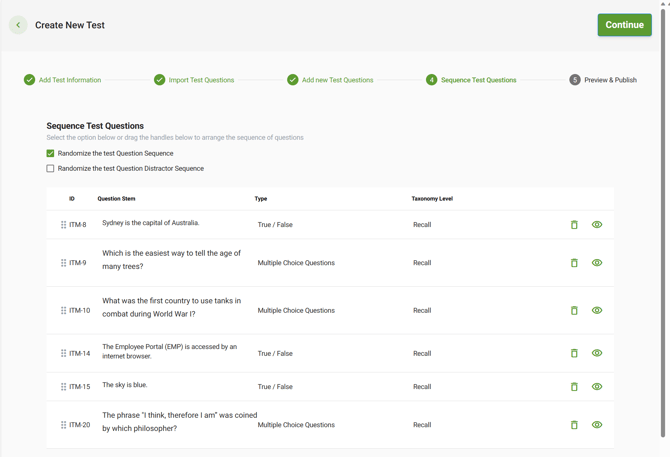Grab the drag handle for ITM-10
The height and width of the screenshot is (457, 670).
click(x=63, y=311)
